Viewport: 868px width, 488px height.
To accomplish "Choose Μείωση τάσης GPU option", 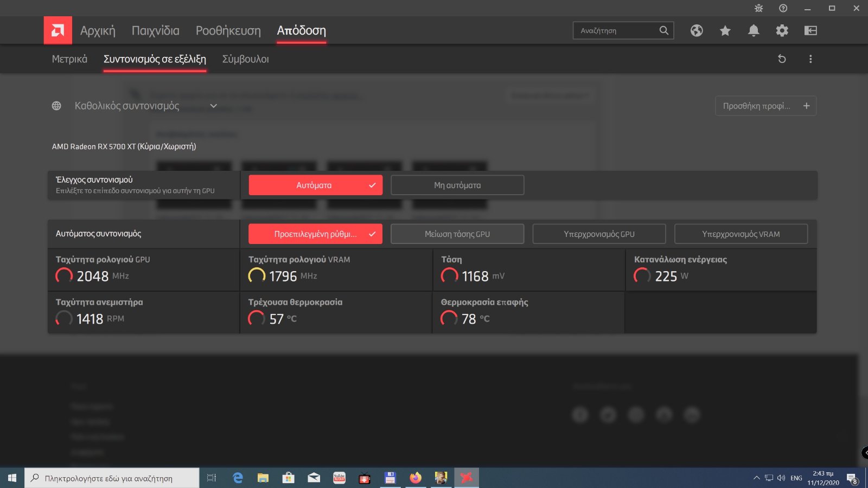I will click(x=457, y=234).
